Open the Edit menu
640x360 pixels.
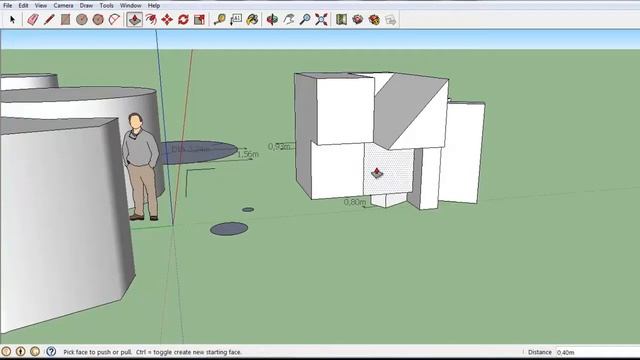(23, 5)
